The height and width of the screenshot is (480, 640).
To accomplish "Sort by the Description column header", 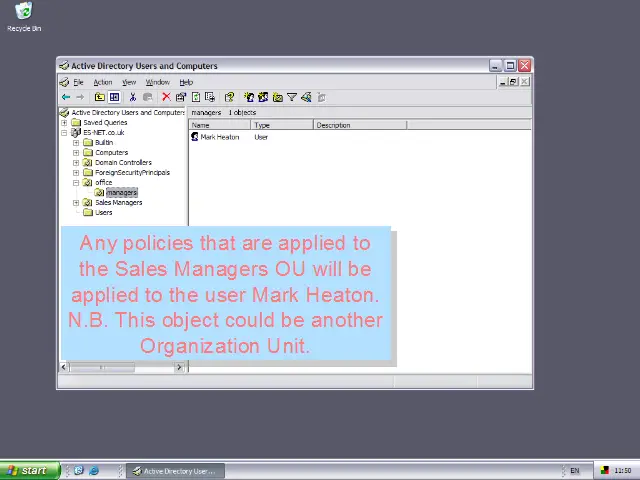I will click(x=360, y=125).
